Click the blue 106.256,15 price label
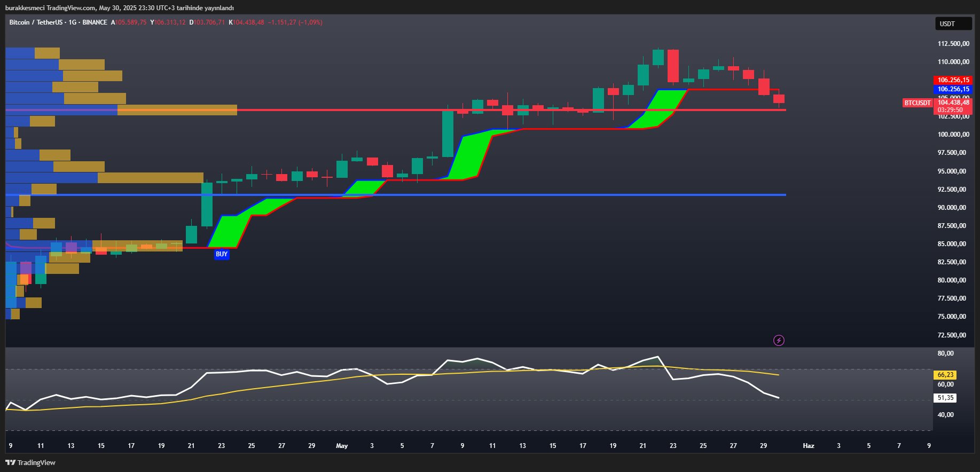 point(953,89)
